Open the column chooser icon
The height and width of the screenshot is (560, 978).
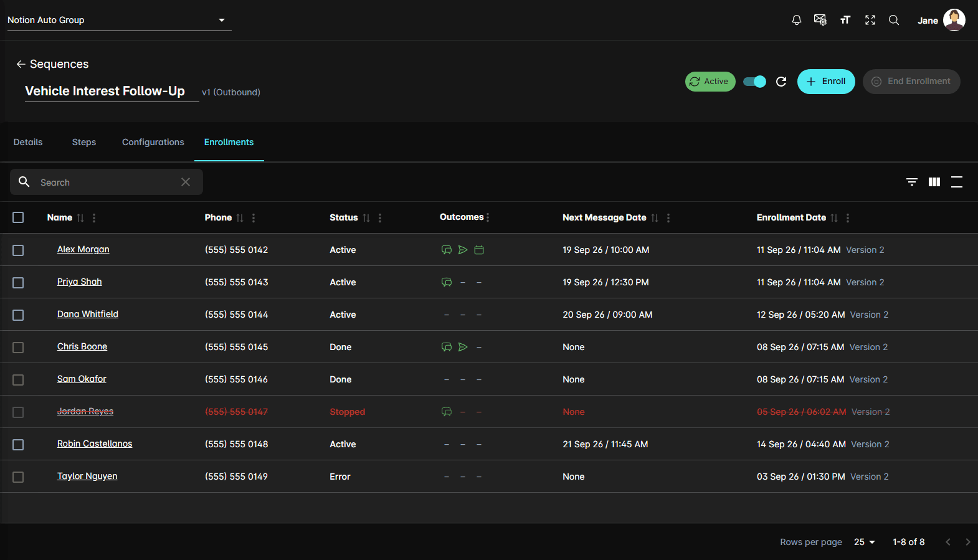click(x=934, y=182)
